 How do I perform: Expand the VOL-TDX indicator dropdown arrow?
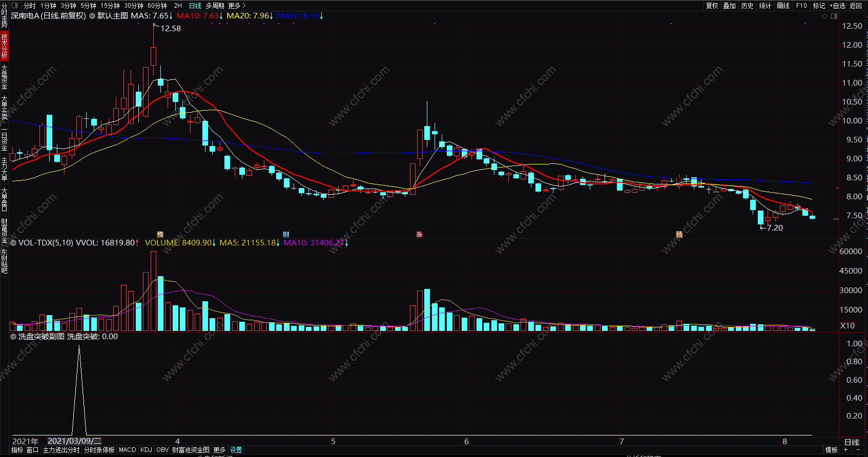point(14,243)
